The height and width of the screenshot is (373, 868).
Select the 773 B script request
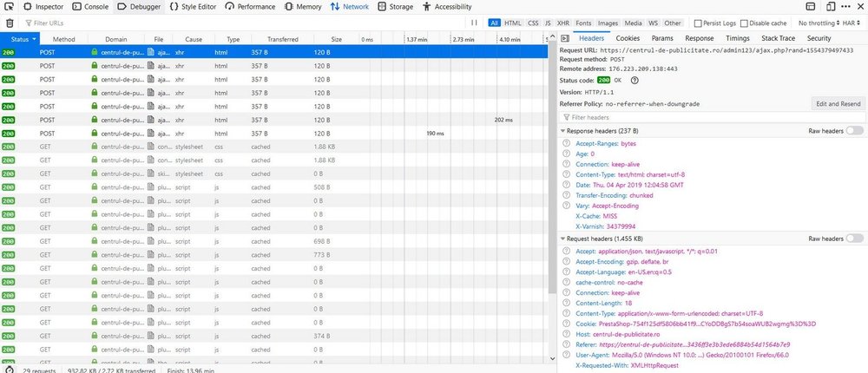274,254
